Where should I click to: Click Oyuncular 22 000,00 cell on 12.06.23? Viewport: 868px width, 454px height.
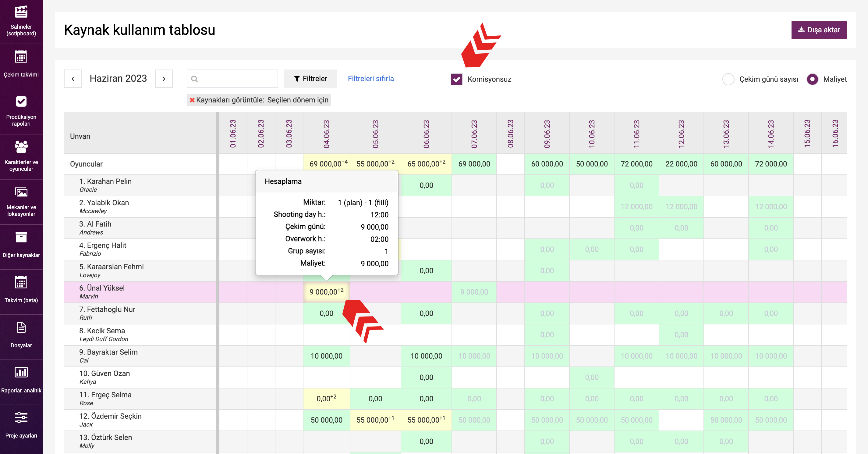pyautogui.click(x=681, y=164)
